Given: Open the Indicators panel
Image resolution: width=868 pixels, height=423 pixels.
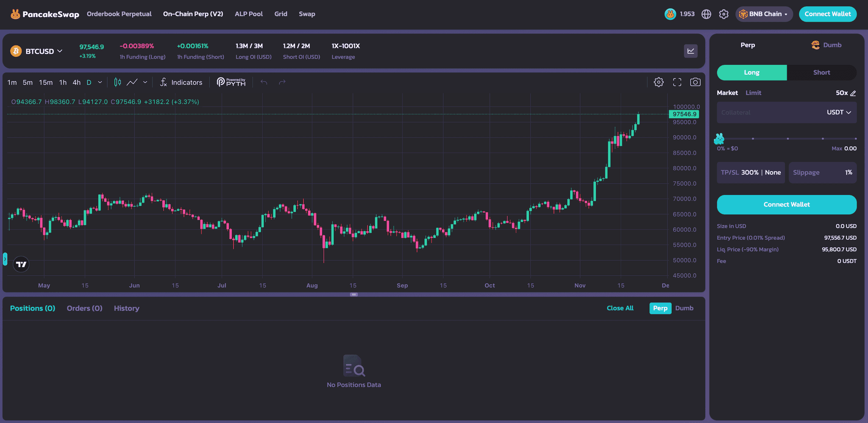Looking at the screenshot, I should click(181, 82).
